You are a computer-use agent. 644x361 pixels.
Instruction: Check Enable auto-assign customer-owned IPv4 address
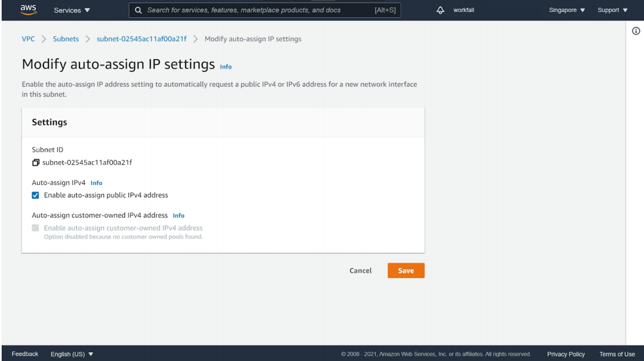pos(35,228)
